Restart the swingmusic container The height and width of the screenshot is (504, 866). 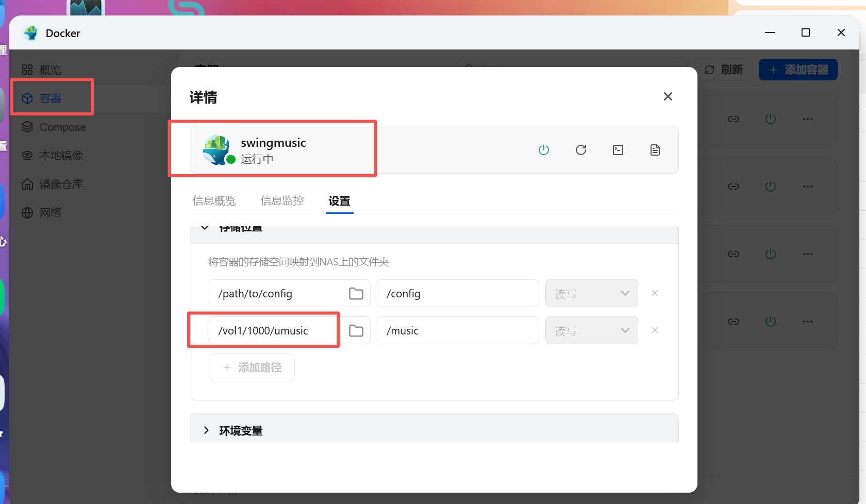pos(581,150)
